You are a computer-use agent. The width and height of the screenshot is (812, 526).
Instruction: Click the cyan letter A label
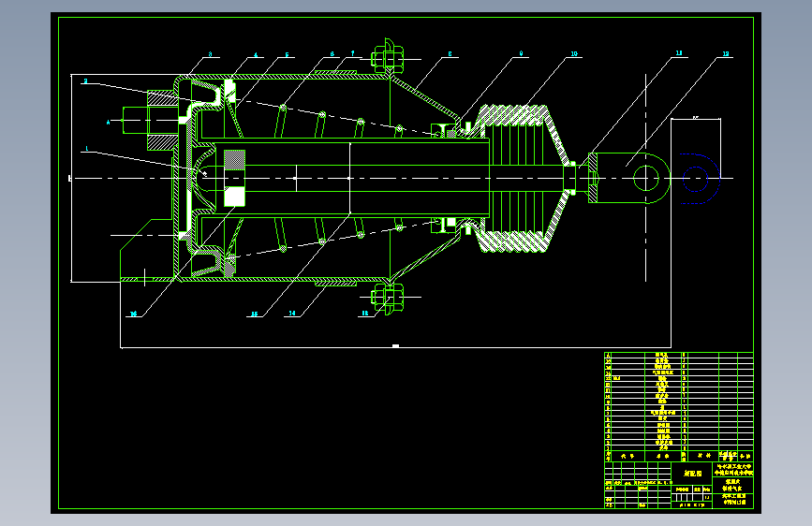pyautogui.click(x=109, y=123)
